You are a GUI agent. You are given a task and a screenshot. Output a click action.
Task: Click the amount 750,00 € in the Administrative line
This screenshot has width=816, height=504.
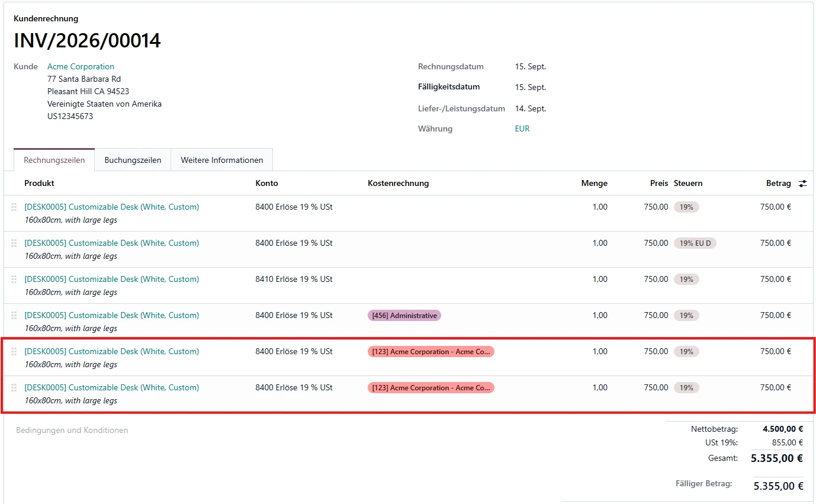click(776, 315)
